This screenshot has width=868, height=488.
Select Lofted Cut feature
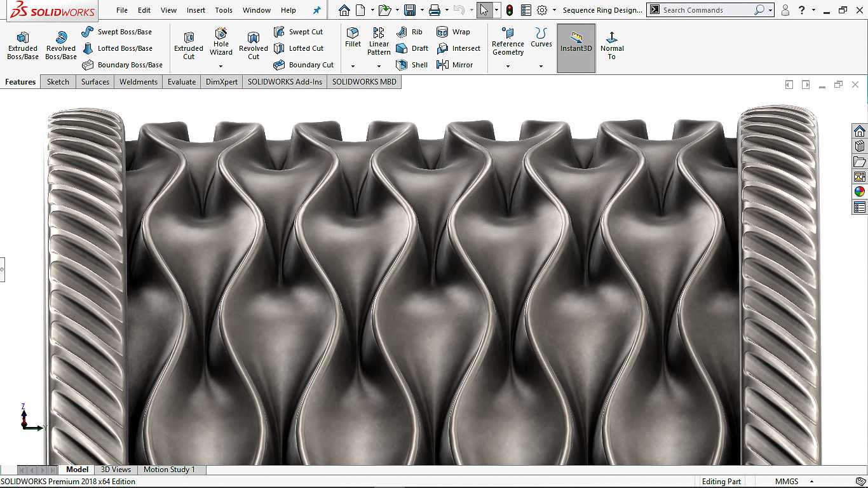tap(299, 48)
